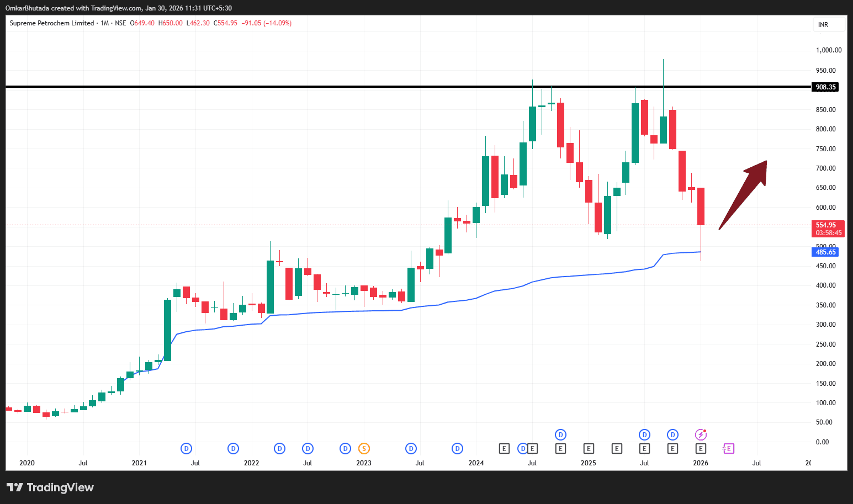Viewport: 853px width, 504px height.
Task: Click the blue indicator value label 485.65
Action: click(825, 252)
